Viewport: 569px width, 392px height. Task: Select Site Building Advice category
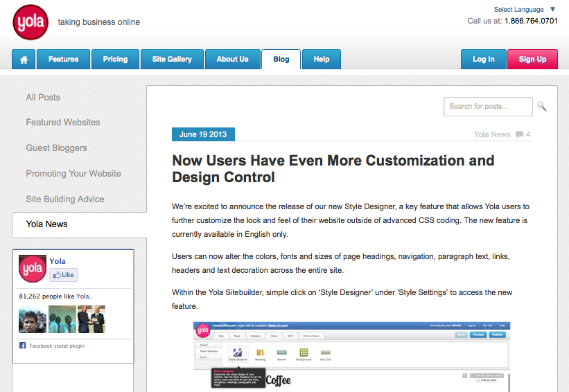pyautogui.click(x=65, y=199)
